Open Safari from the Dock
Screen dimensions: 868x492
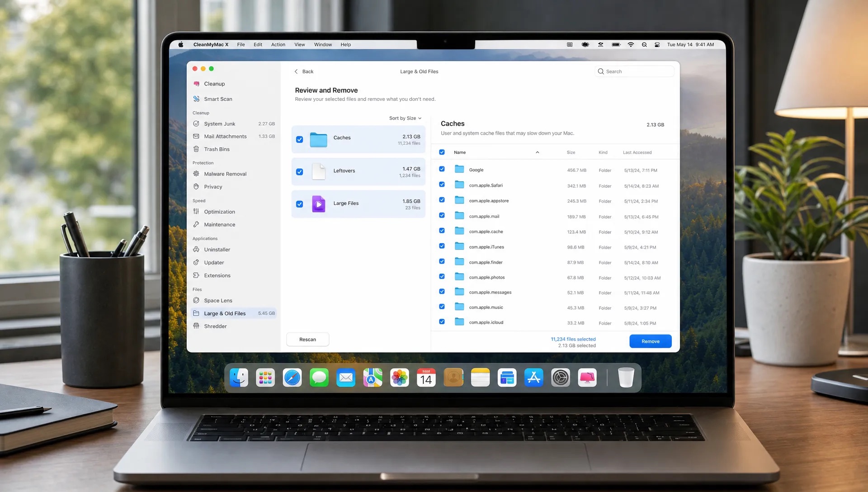click(292, 378)
